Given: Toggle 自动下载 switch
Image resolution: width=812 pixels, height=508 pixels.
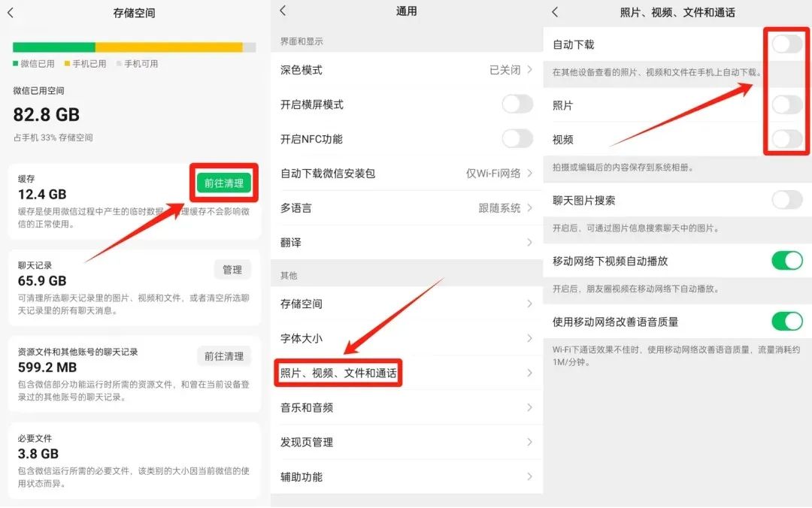Looking at the screenshot, I should point(787,44).
